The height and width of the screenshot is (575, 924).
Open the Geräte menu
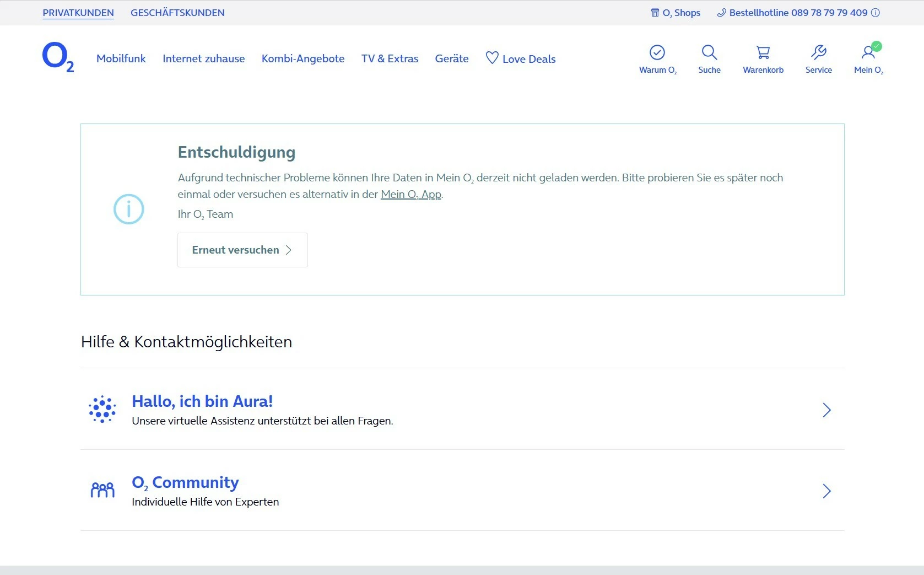pyautogui.click(x=452, y=58)
